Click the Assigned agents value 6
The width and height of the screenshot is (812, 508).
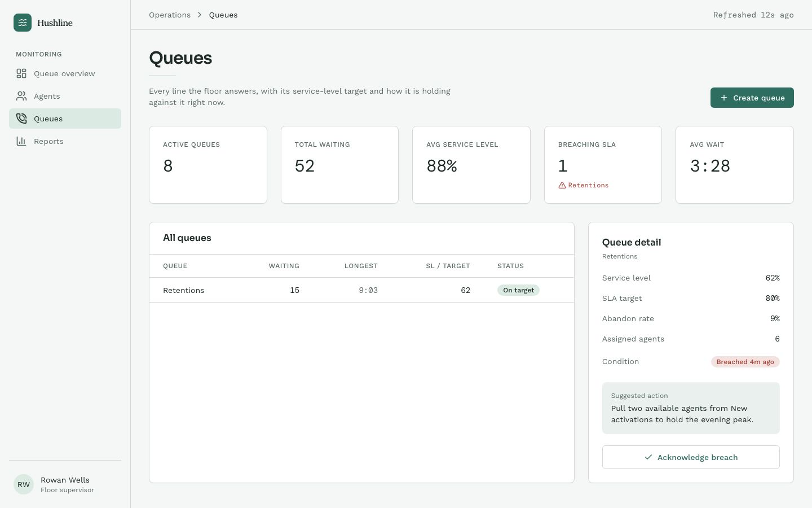click(777, 339)
